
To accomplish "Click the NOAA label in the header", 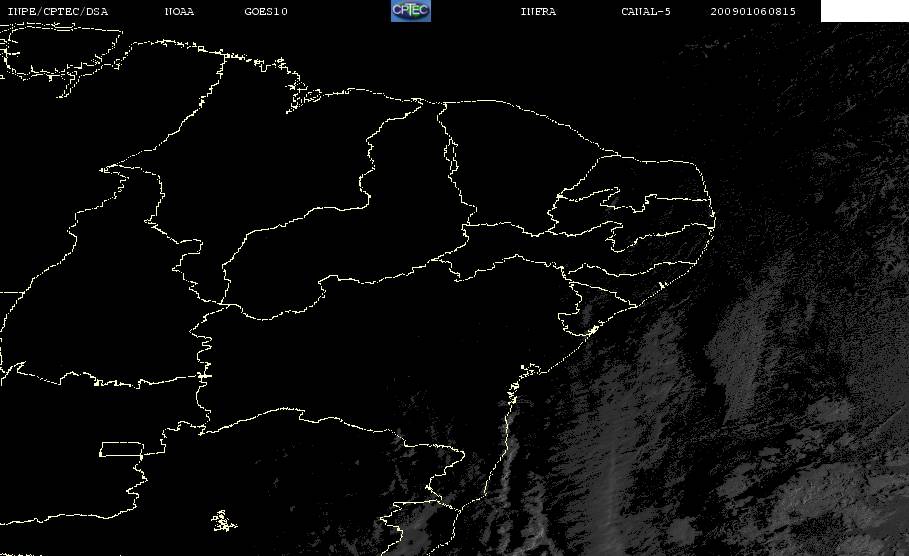I will tap(179, 12).
